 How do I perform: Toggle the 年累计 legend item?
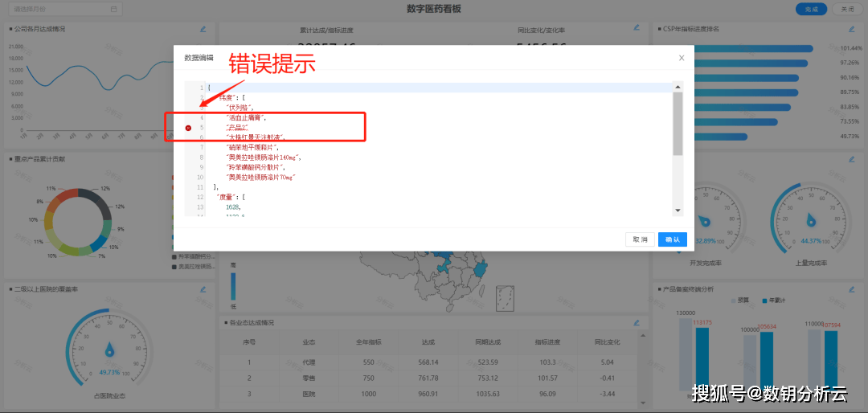tap(774, 301)
